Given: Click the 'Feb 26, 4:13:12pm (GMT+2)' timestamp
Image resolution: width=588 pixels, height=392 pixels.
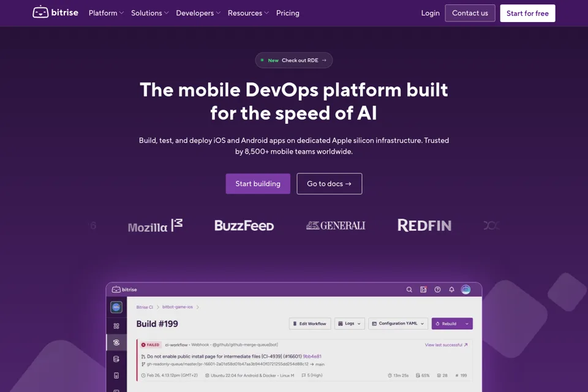Looking at the screenshot, I should (172, 375).
